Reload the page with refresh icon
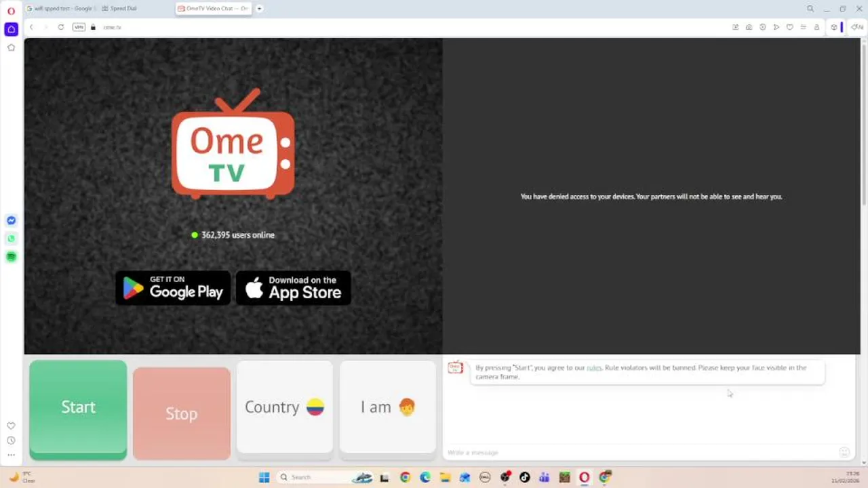The width and height of the screenshot is (868, 488). [x=61, y=27]
